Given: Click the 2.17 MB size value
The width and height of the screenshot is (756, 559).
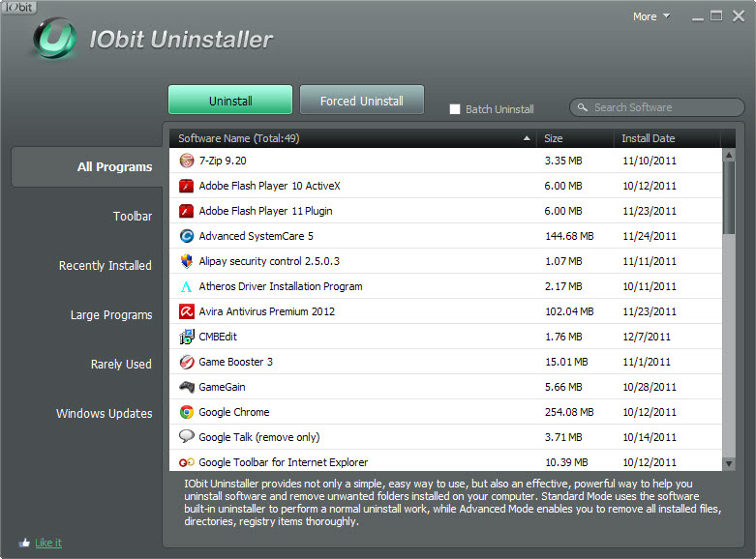Looking at the screenshot, I should pos(563,286).
